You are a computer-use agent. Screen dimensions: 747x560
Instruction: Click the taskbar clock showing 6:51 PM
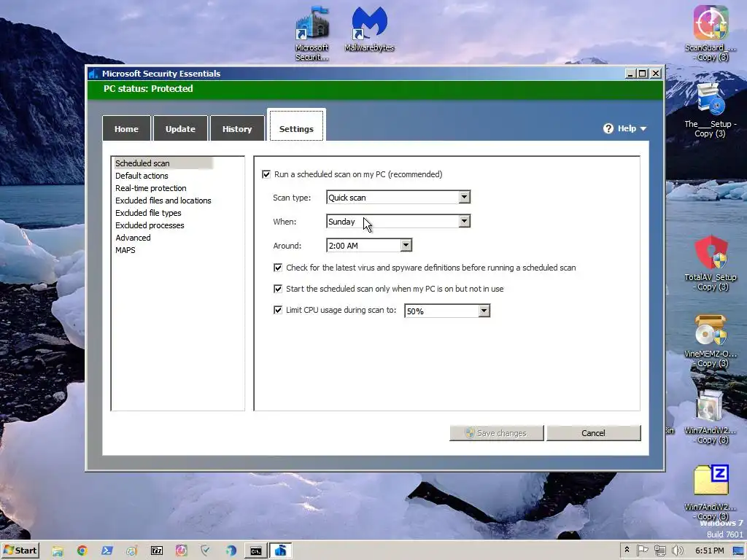point(709,551)
